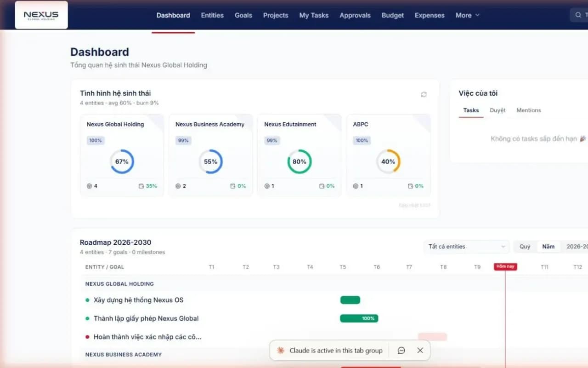Open Budget in top navigation
The width and height of the screenshot is (588, 368).
pos(393,15)
